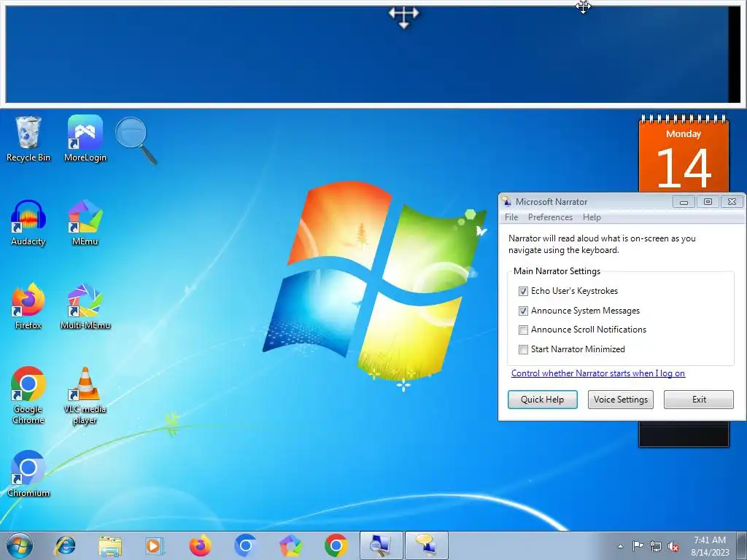Maximize the Microsoft Narrator window
747x560 pixels.
[x=708, y=202]
